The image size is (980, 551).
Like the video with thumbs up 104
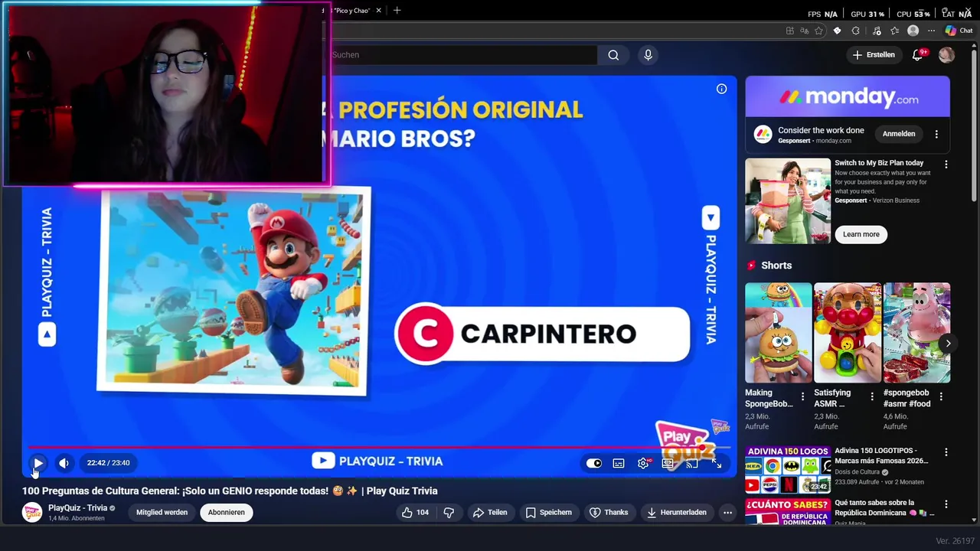tap(415, 513)
